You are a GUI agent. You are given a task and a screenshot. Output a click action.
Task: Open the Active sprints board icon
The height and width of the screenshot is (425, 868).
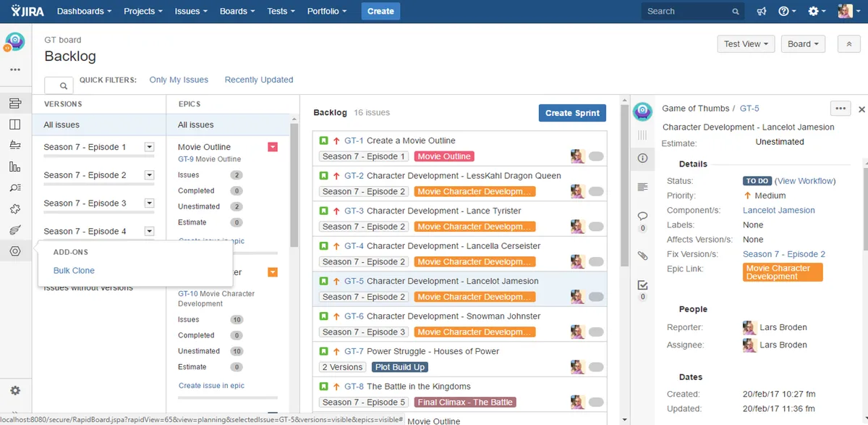click(x=15, y=125)
